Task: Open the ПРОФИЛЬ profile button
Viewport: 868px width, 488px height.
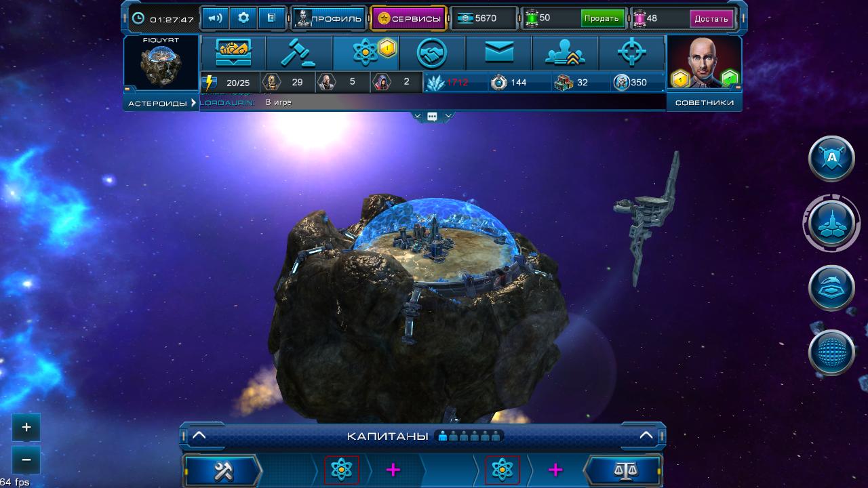Action: point(330,18)
